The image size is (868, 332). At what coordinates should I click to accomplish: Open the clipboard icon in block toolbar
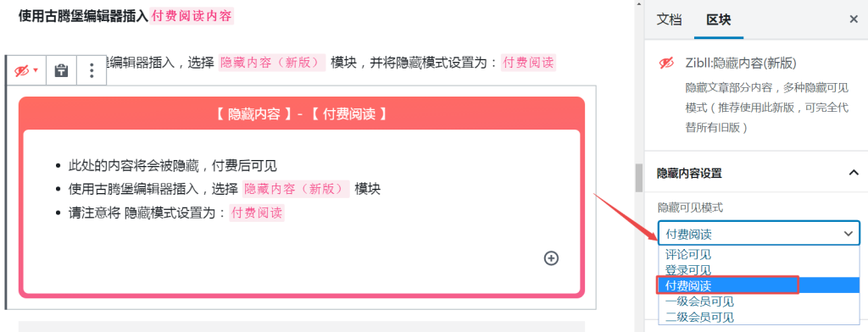pos(61,70)
